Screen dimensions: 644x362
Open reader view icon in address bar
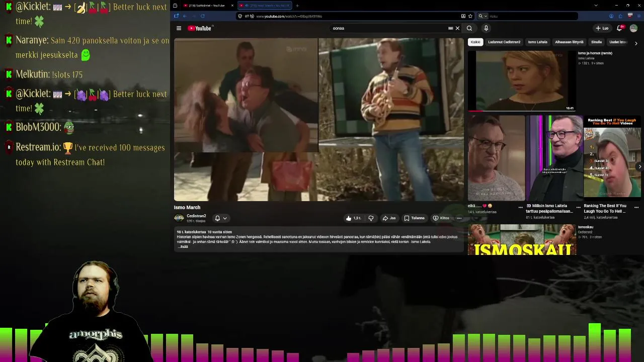463,16
